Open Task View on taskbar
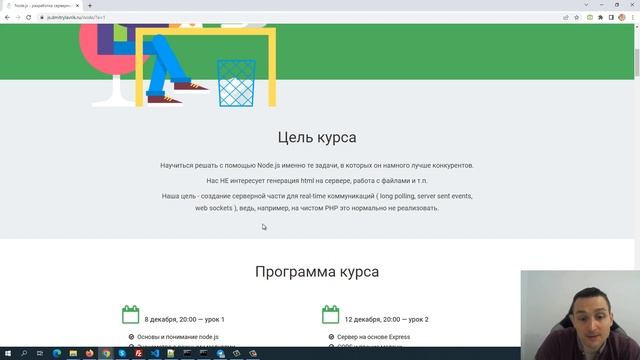640x360 pixels. (40, 353)
